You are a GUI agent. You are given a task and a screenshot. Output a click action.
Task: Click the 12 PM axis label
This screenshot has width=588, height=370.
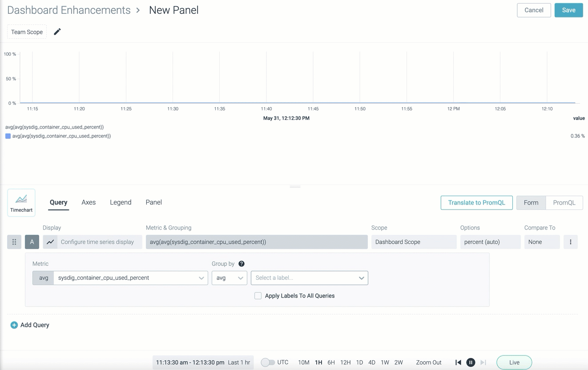pyautogui.click(x=454, y=109)
